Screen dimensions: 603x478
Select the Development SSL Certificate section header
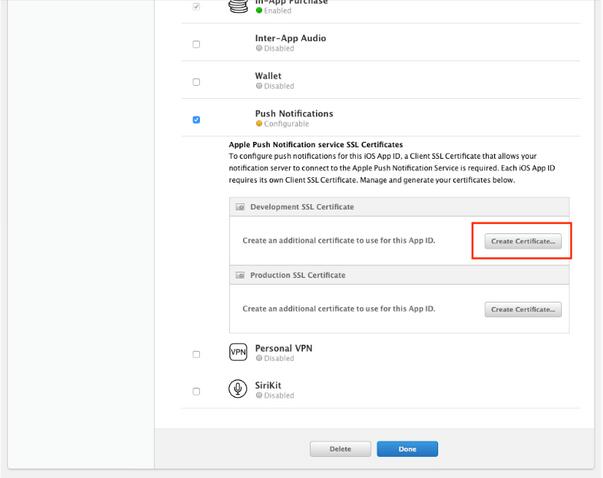pos(301,207)
